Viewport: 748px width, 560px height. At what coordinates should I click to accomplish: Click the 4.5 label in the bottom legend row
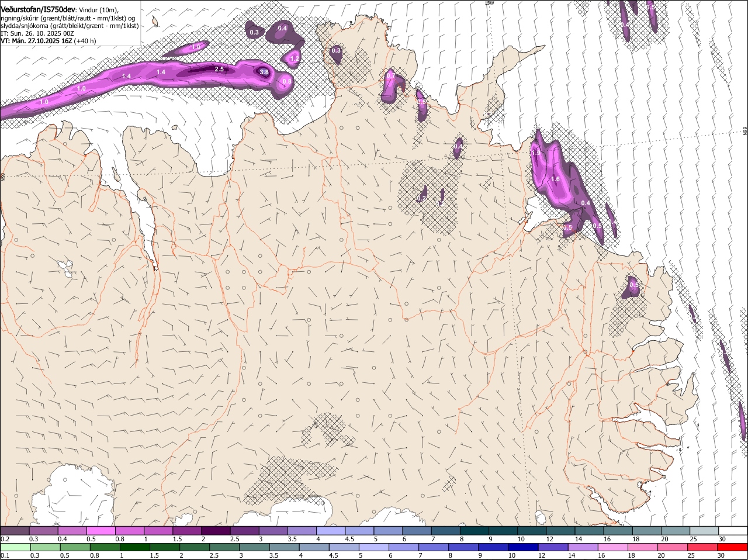(334, 555)
